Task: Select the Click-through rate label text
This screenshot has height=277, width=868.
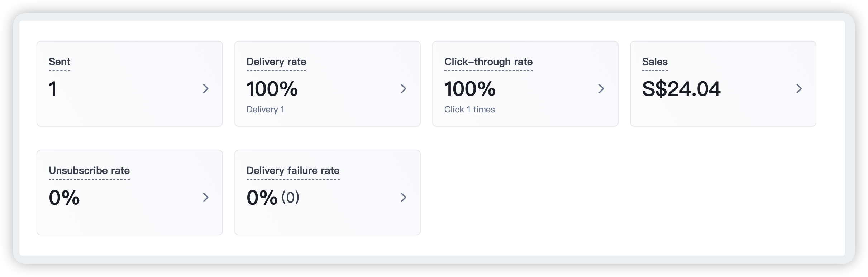Action: coord(488,62)
